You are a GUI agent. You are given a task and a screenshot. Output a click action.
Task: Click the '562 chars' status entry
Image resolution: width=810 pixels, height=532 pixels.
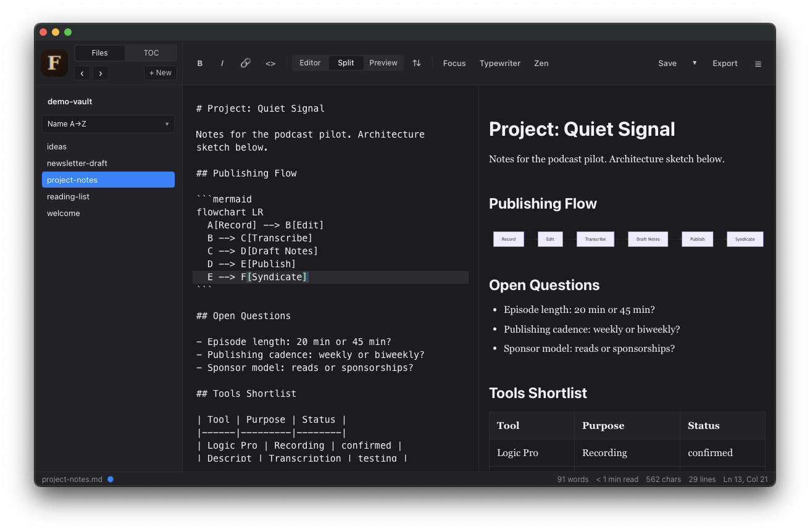664,480
